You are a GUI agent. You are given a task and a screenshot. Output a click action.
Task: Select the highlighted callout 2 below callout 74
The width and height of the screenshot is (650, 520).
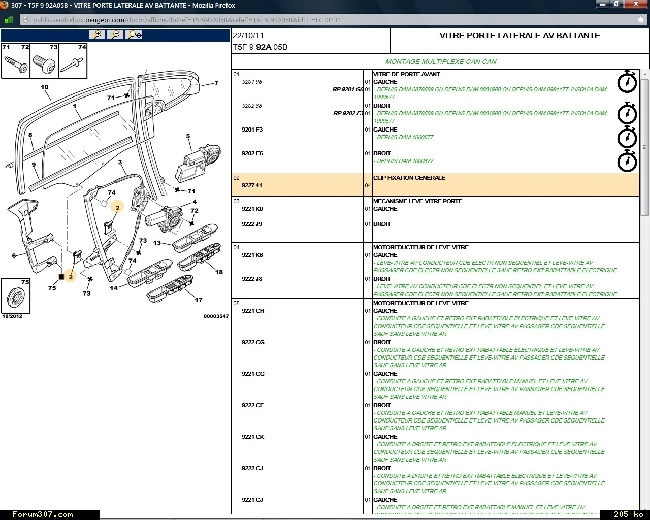pyautogui.click(x=117, y=207)
